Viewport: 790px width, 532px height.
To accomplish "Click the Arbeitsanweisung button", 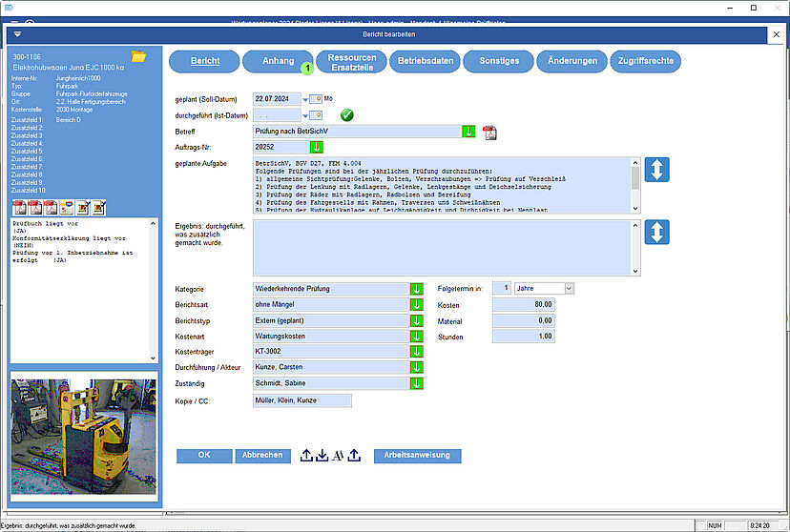I will tap(417, 456).
